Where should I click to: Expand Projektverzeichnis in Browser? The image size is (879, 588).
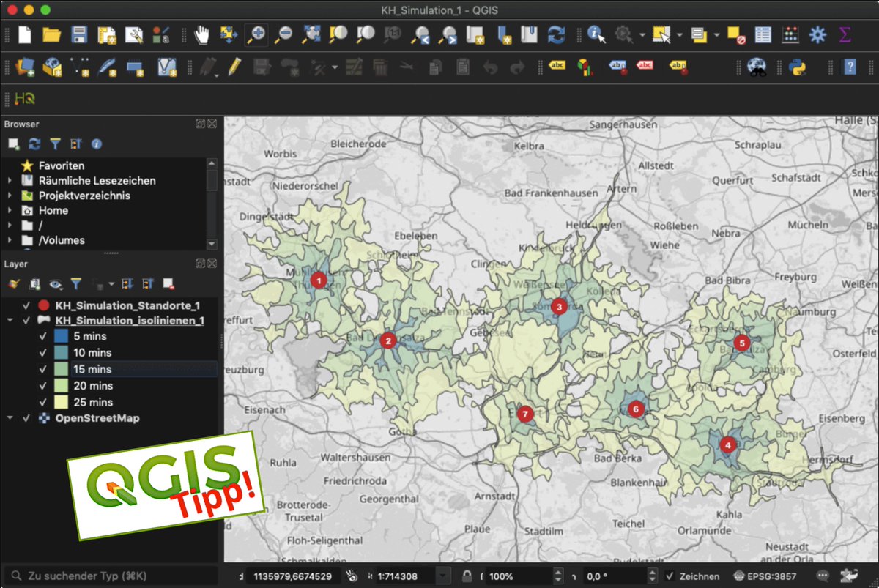click(10, 196)
